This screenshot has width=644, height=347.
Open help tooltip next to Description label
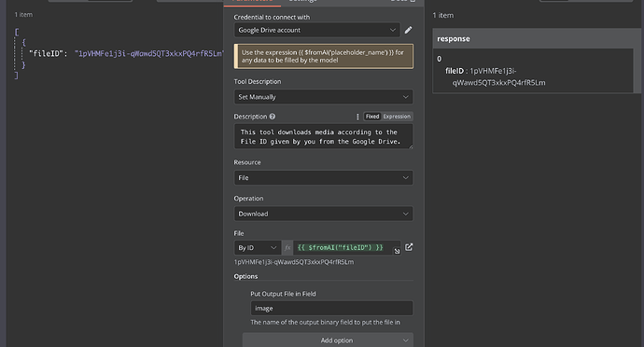pos(273,117)
